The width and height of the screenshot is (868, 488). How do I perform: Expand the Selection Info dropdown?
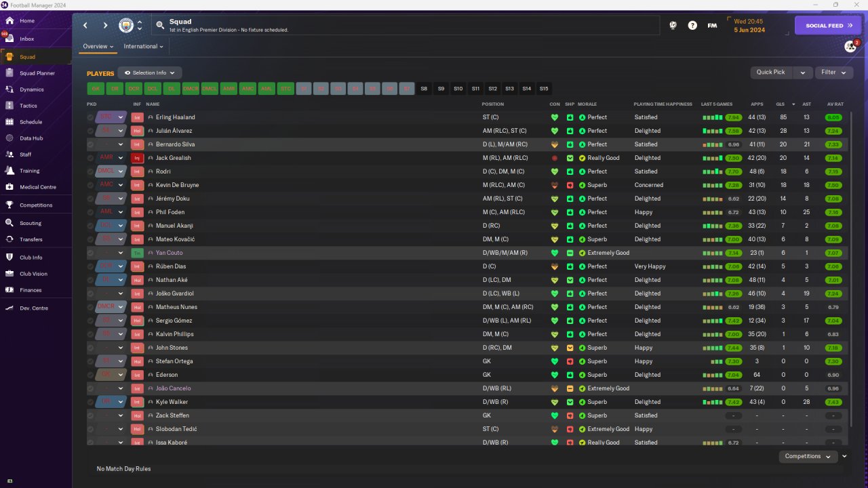coord(150,73)
